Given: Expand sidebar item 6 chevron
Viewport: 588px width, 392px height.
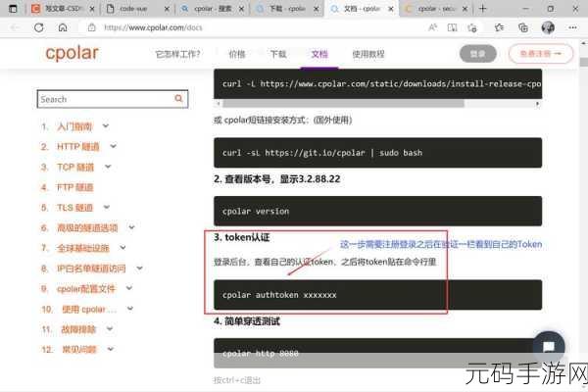Looking at the screenshot, I should click(131, 227).
